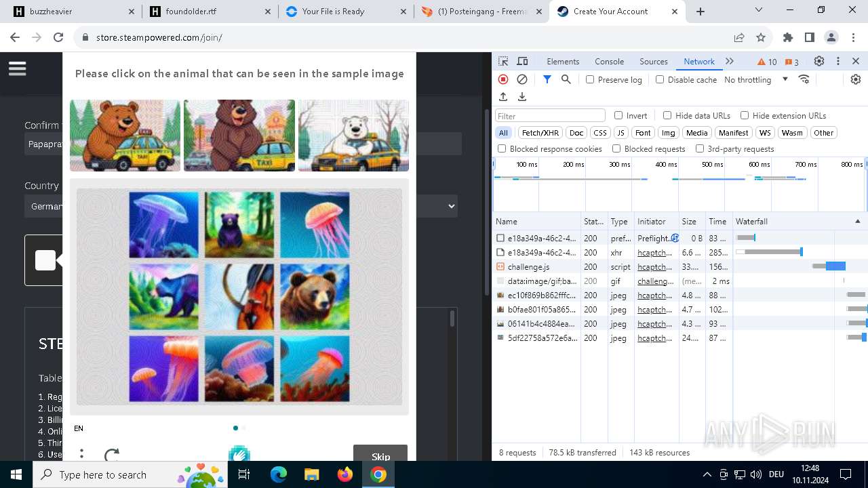Launch Firefox from the taskbar

pyautogui.click(x=345, y=474)
